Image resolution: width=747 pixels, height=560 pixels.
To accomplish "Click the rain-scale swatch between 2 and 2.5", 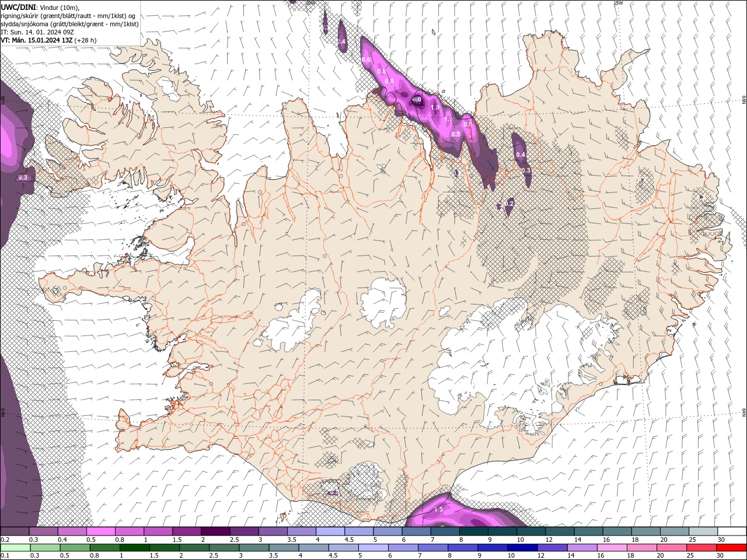I will (x=194, y=548).
